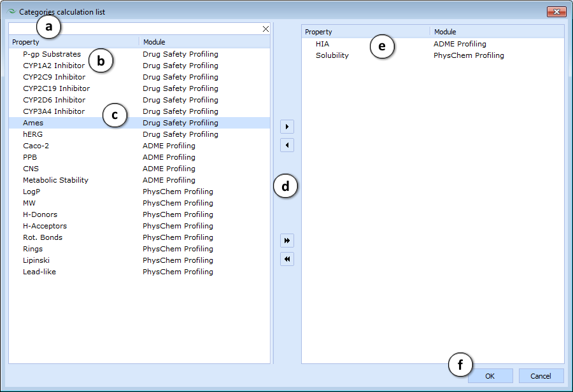This screenshot has height=392, width=573.
Task: Select P-gp Substrates property
Action: point(139,54)
